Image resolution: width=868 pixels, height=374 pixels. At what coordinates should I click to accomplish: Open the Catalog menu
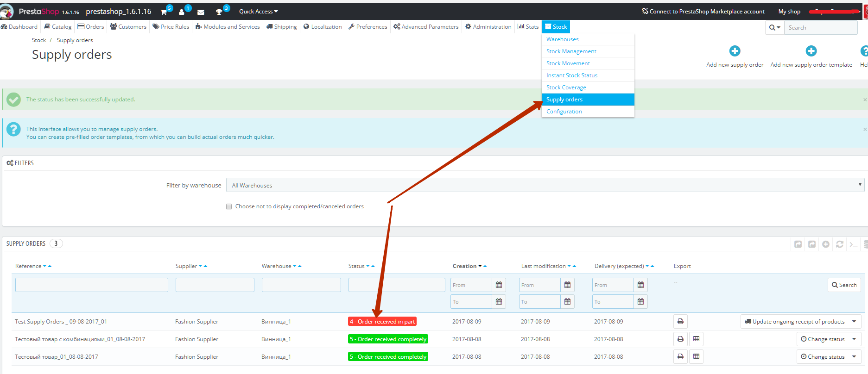click(x=58, y=27)
